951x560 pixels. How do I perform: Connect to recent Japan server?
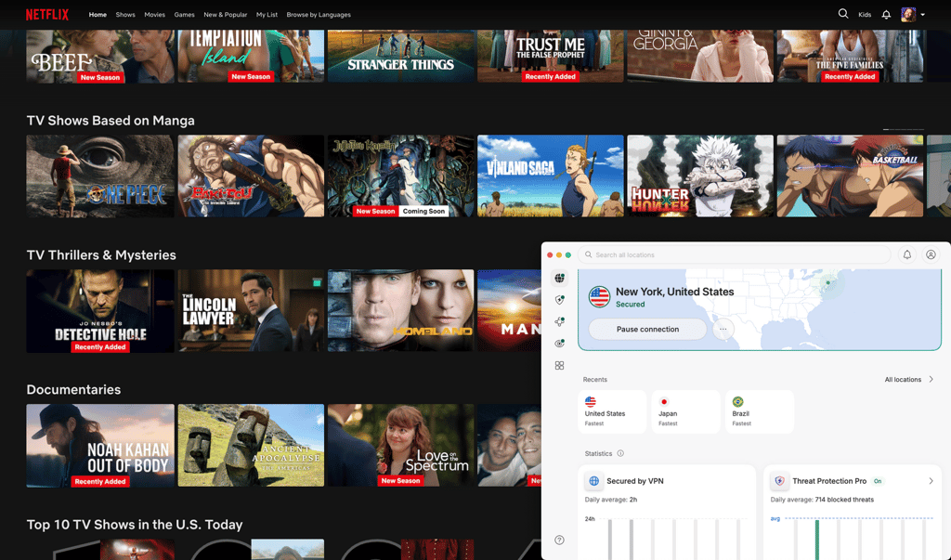[x=685, y=412]
